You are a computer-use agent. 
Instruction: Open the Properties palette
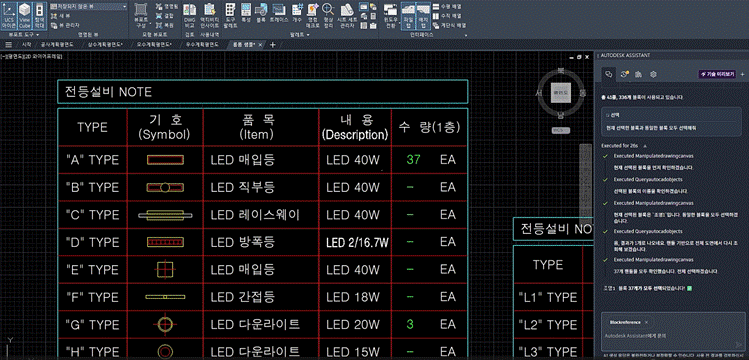[246, 14]
